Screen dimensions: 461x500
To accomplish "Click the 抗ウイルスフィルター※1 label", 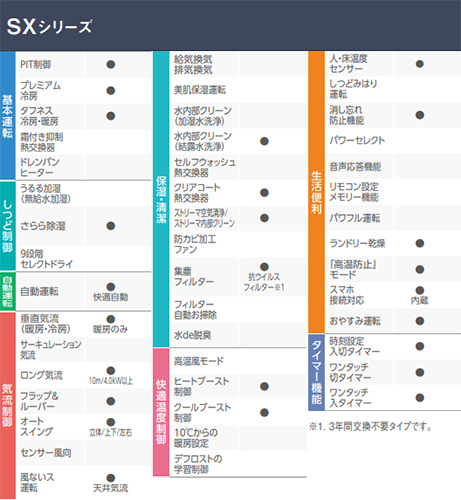I will pos(264,282).
